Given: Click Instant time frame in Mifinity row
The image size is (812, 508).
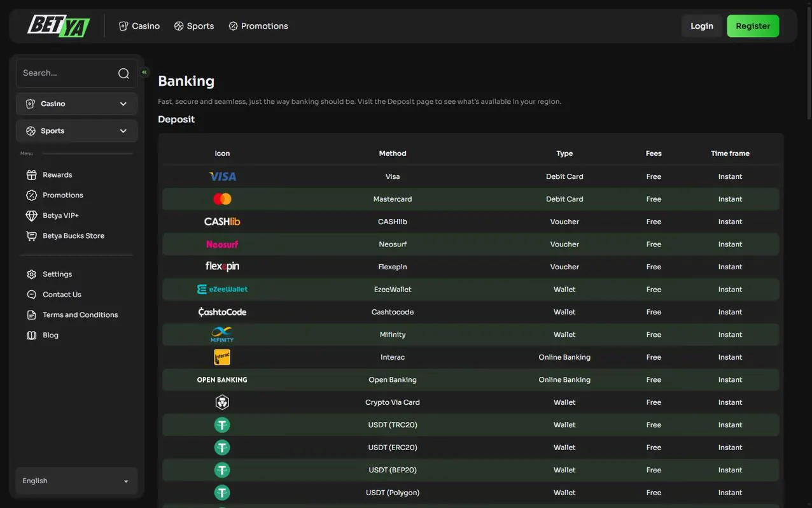Looking at the screenshot, I should pyautogui.click(x=730, y=335).
